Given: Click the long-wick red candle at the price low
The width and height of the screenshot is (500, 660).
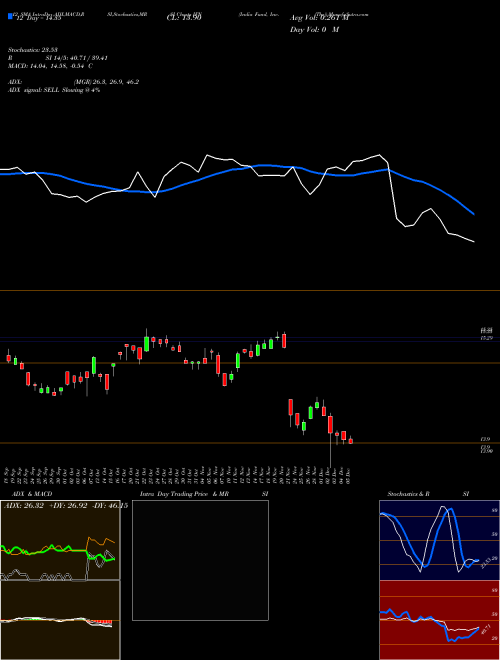Looking at the screenshot, I should coord(330,438).
